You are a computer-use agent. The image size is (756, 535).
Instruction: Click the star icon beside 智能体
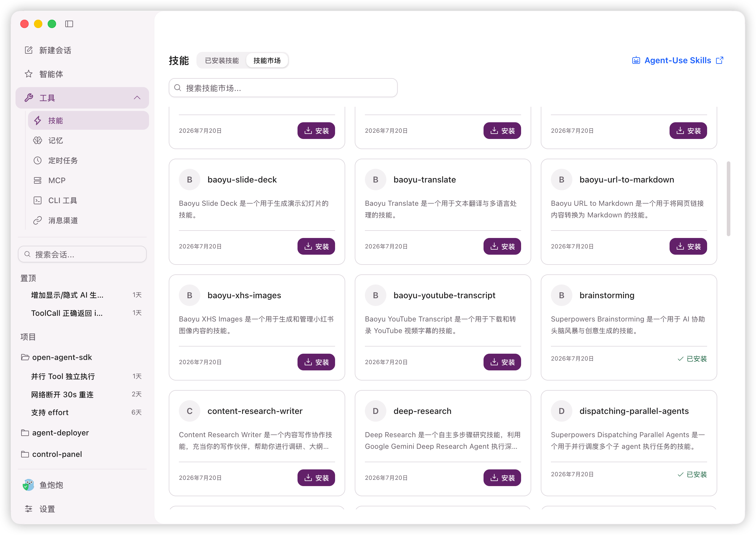click(29, 74)
